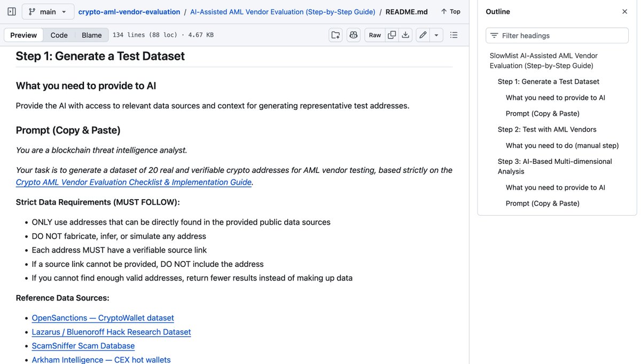The height and width of the screenshot is (364, 641).
Task: Open more edit options dropdown arrow
Action: click(x=436, y=35)
